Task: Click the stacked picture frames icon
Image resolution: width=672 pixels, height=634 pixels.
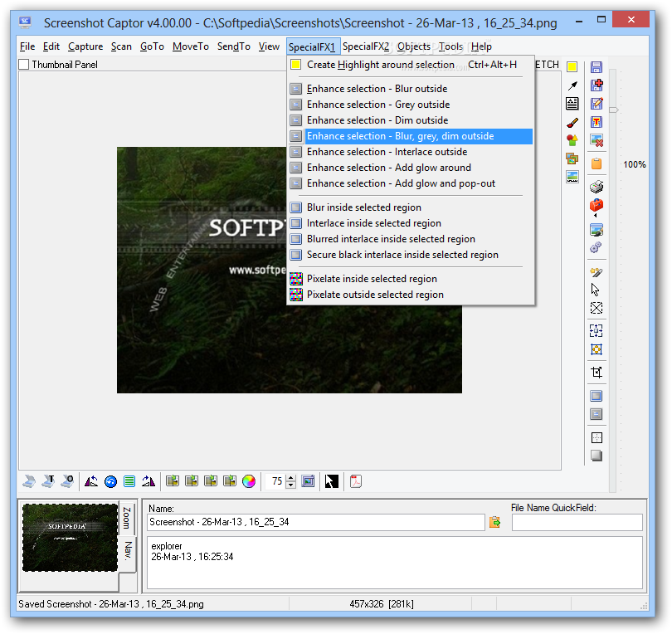Action: coord(572,158)
